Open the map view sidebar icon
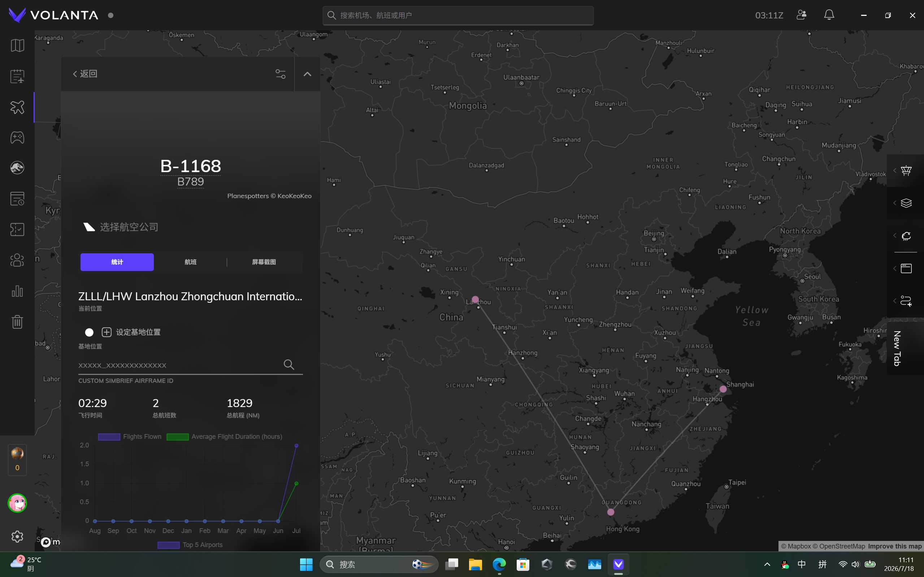 coord(17,45)
